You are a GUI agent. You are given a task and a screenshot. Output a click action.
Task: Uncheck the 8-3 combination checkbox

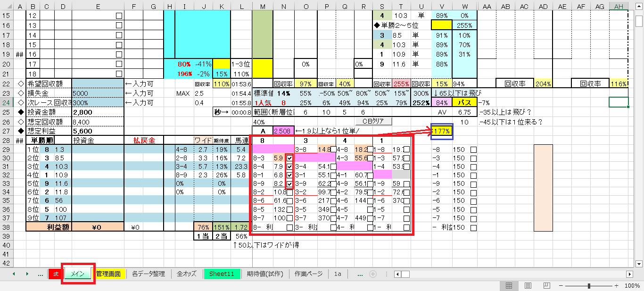(x=289, y=158)
